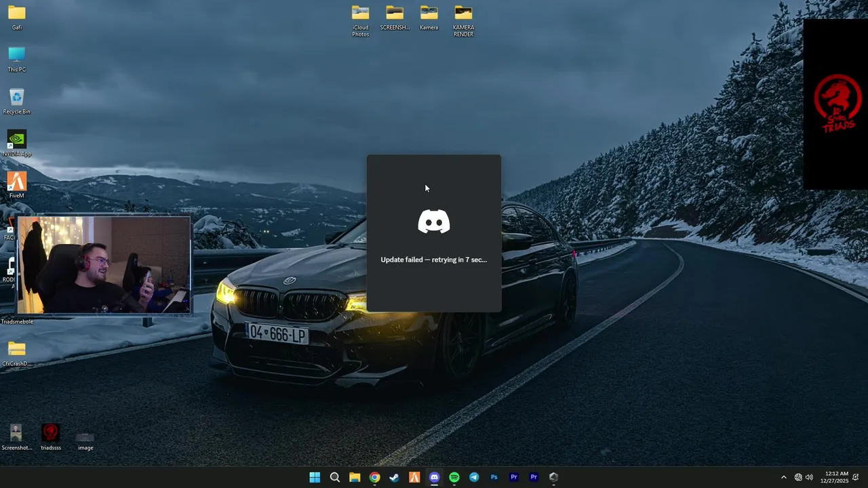868x488 pixels.
Task: Select the Screenshot... image file on desktop
Action: pos(17,437)
